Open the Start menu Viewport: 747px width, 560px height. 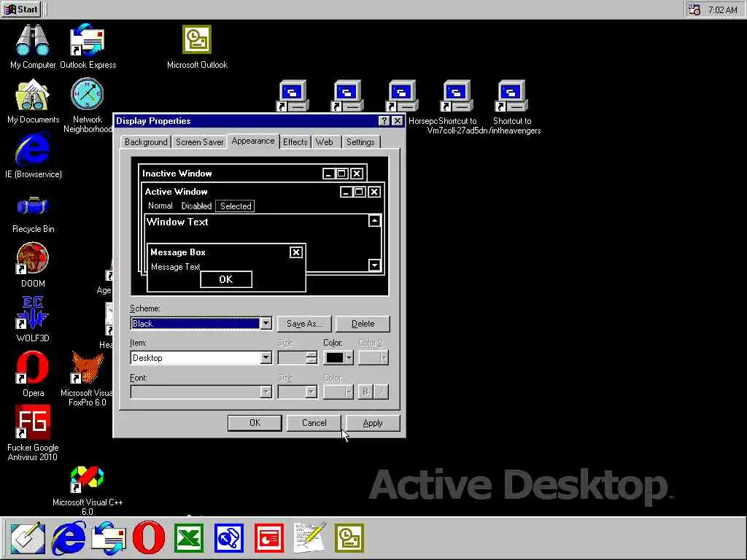(x=21, y=9)
